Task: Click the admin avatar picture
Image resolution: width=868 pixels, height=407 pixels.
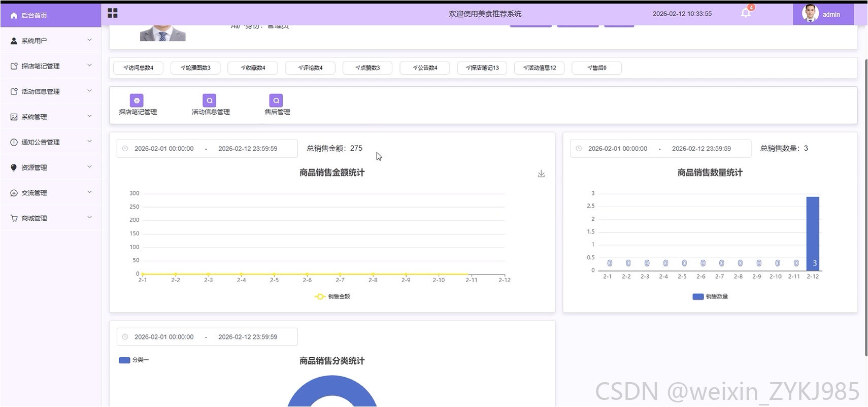Action: tap(810, 14)
